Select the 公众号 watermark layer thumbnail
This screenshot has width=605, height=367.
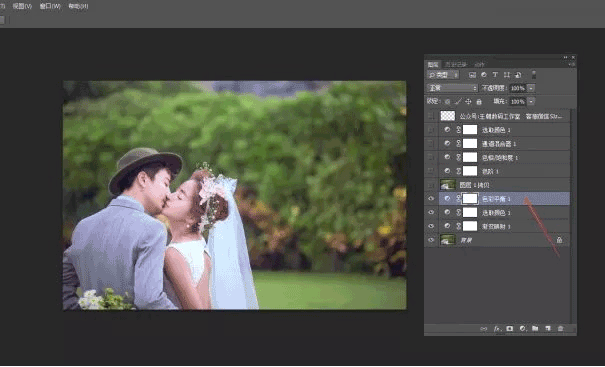coord(448,116)
